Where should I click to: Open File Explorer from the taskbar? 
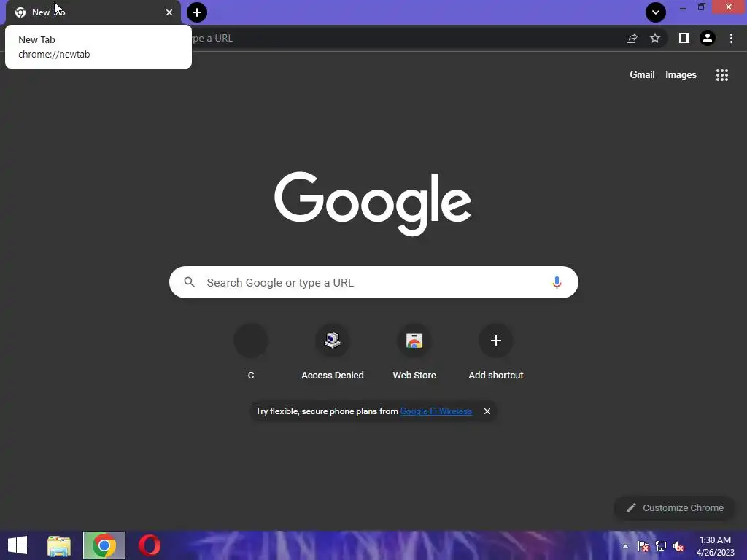(x=59, y=545)
